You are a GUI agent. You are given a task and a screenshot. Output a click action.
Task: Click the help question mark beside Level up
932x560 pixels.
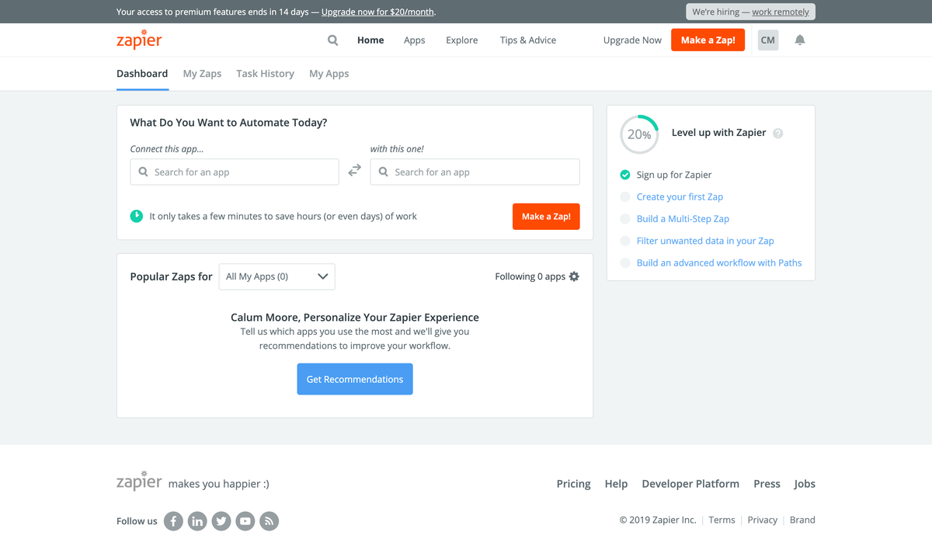(x=778, y=134)
